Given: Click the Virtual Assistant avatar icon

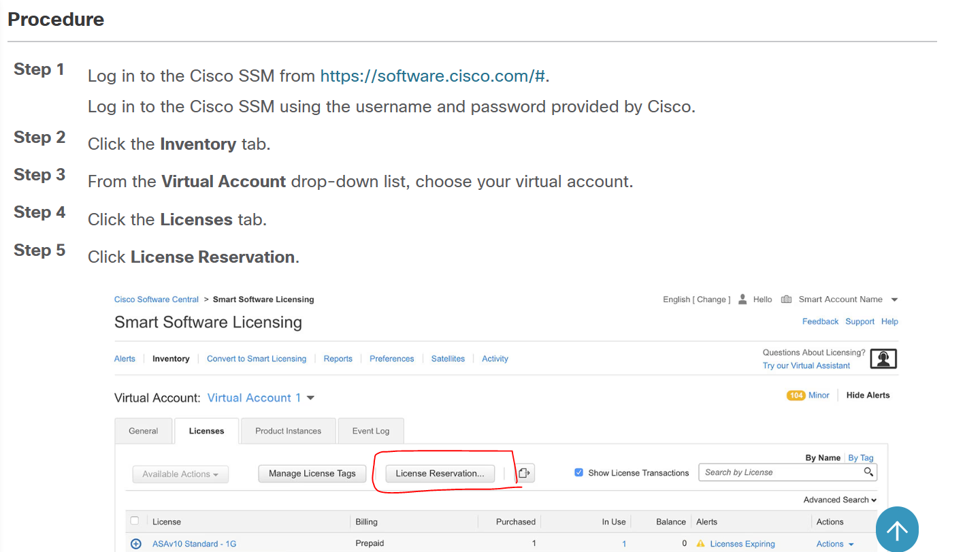Looking at the screenshot, I should pos(883,359).
